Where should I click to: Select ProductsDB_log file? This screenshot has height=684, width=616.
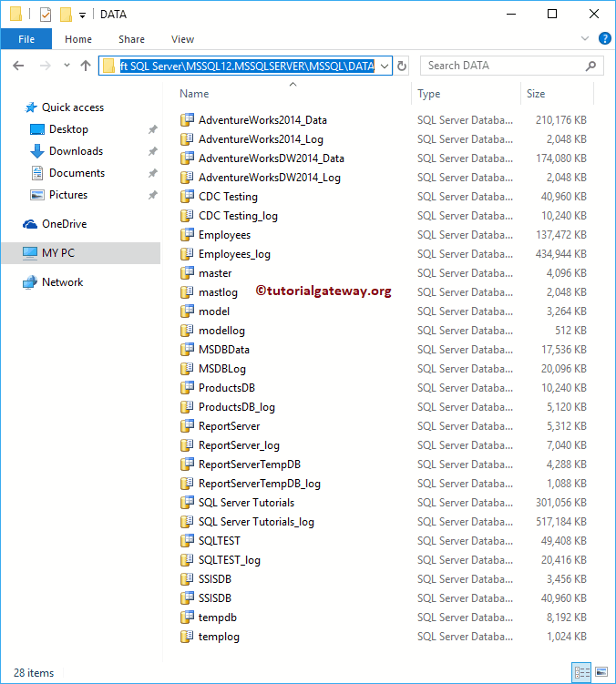(x=237, y=407)
